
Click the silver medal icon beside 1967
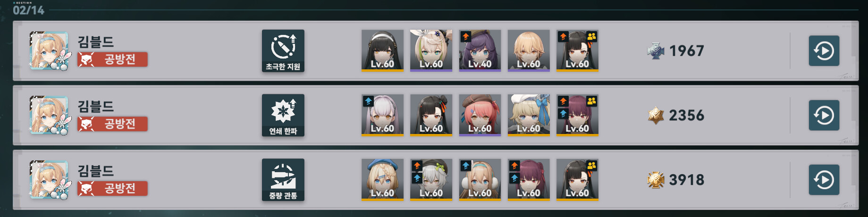tap(656, 51)
